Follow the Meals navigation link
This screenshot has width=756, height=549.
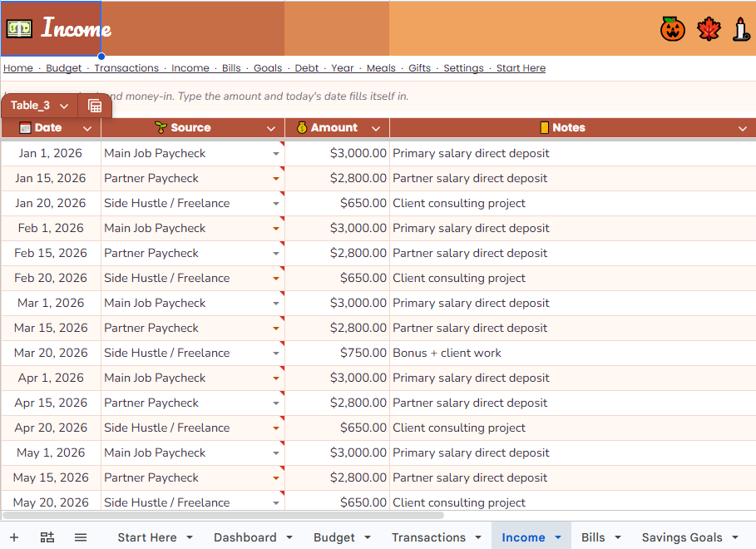381,68
